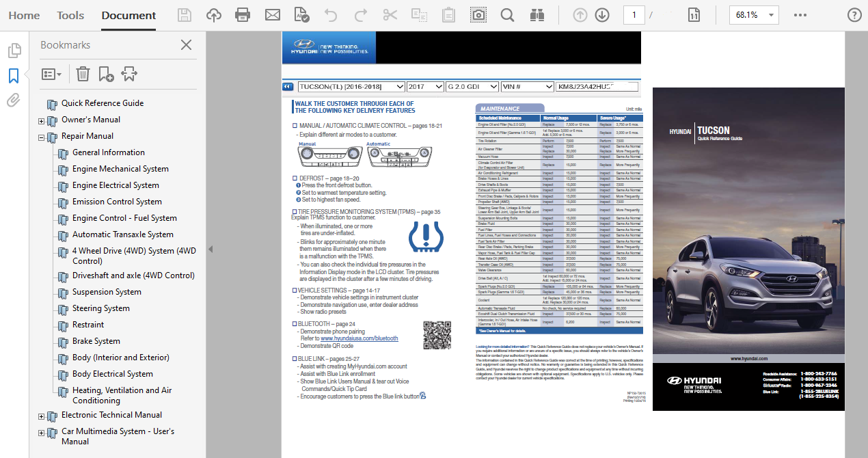Select the snapshot camera tool
Viewport: 868px width, 458px height.
coord(478,15)
